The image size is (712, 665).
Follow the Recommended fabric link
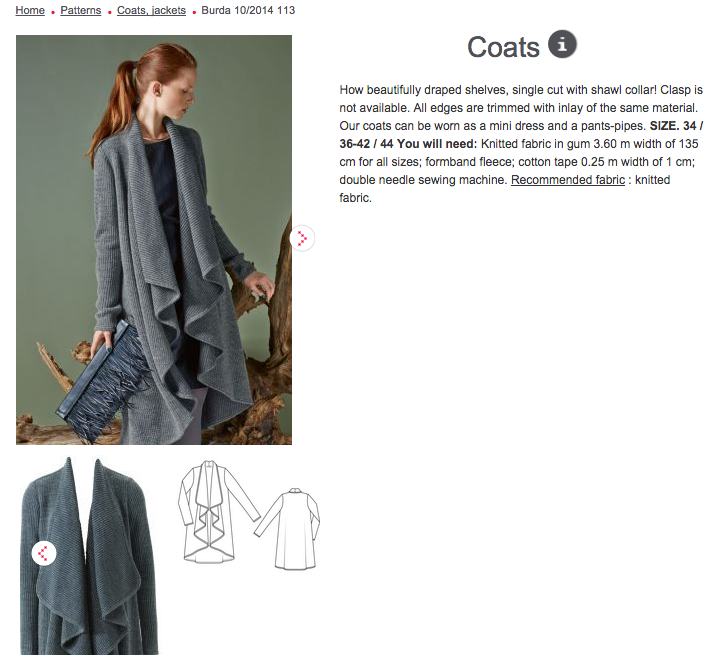coord(568,180)
